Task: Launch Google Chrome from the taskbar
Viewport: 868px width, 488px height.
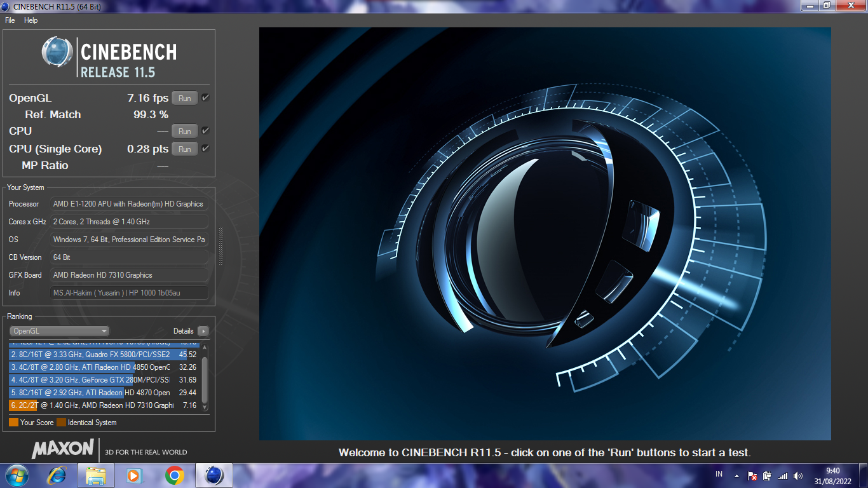Action: click(175, 475)
